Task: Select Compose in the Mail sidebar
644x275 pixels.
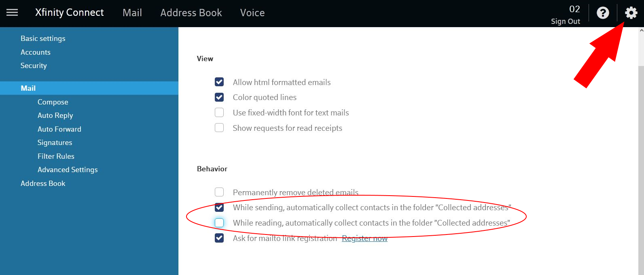Action: point(53,102)
